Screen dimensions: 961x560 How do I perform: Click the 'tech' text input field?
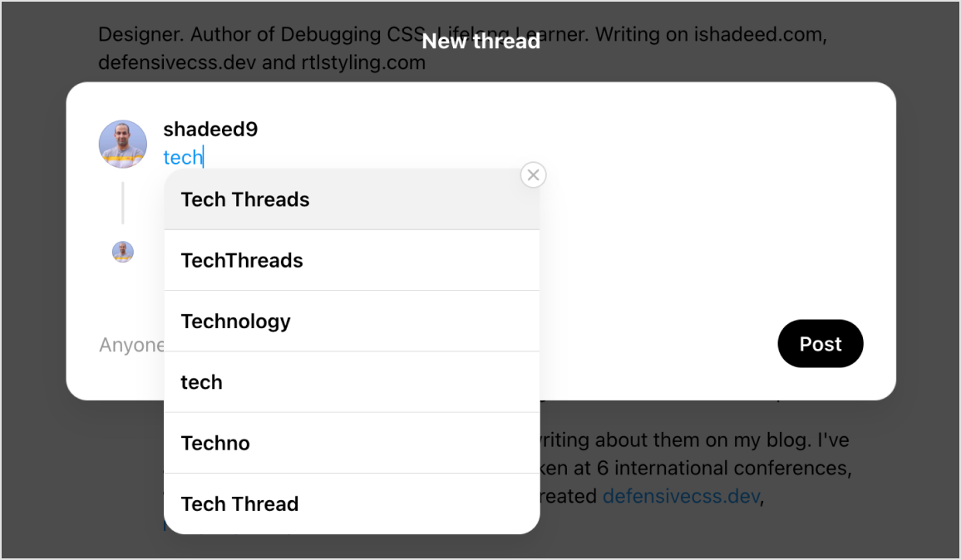[x=183, y=156]
